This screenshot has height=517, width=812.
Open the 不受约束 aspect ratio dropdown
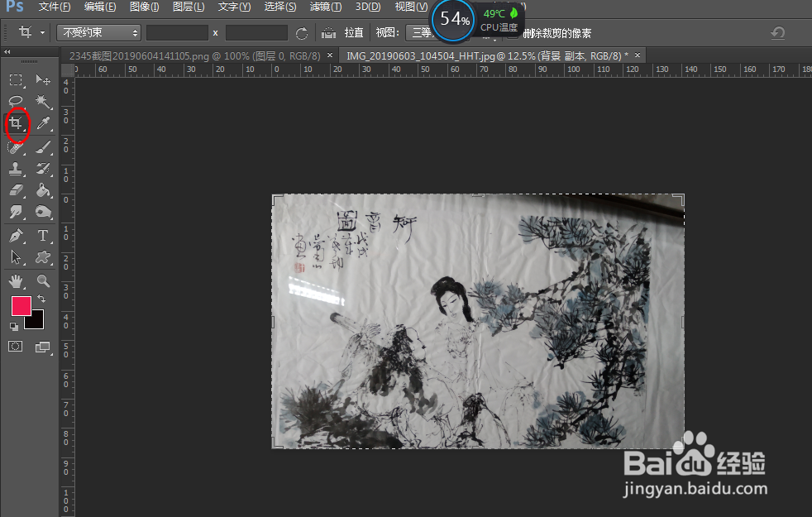(99, 32)
